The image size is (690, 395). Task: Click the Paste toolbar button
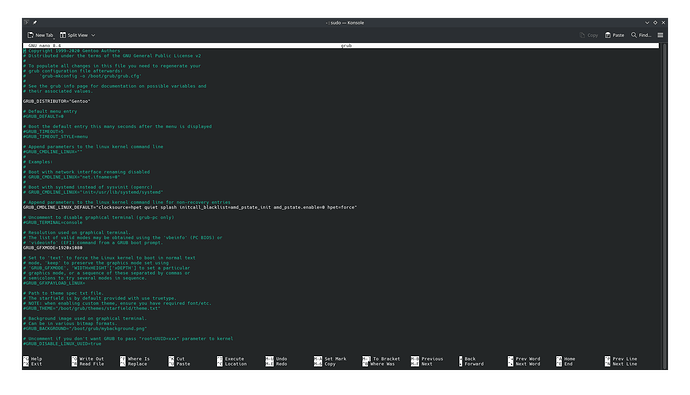tap(614, 35)
